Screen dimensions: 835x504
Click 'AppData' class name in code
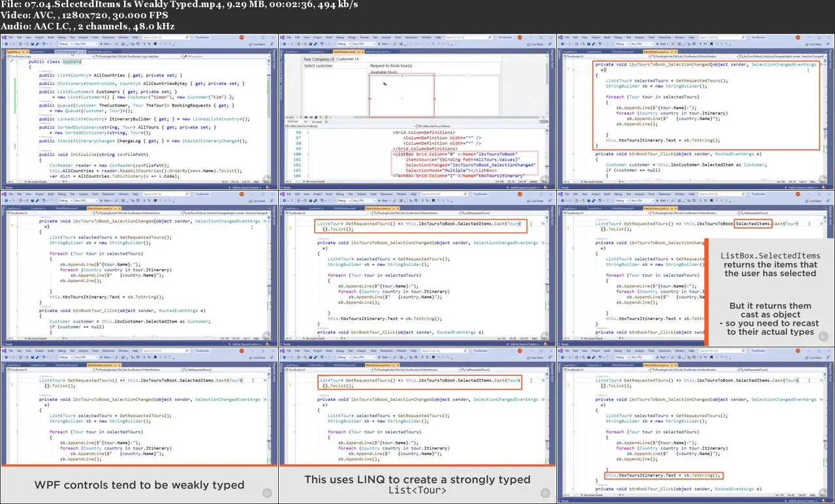pos(72,61)
